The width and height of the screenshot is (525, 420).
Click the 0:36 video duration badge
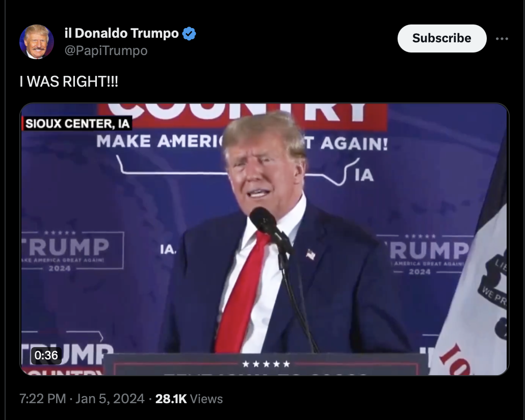[x=46, y=355]
